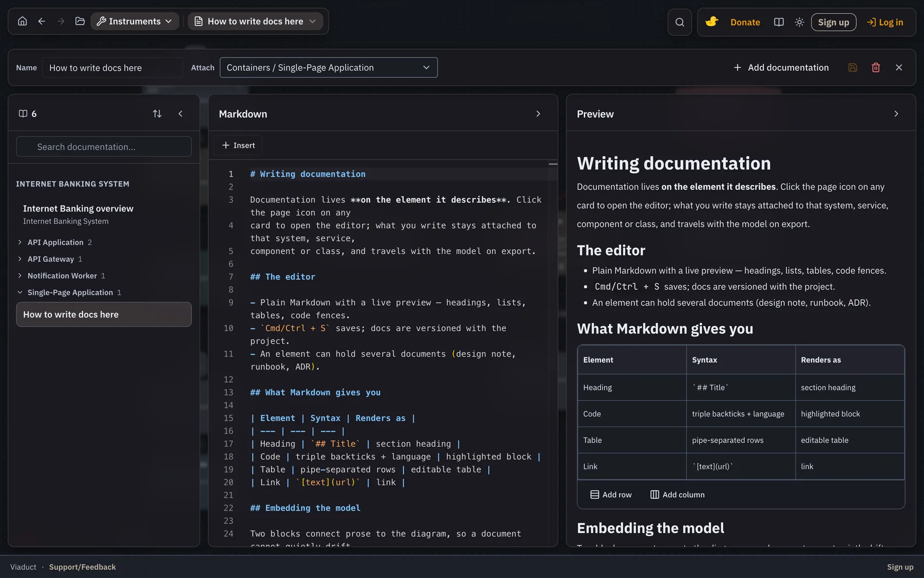This screenshot has height=578, width=924.
Task: Open 'How to write docs here' breadcrumb dropdown
Action: click(x=256, y=21)
